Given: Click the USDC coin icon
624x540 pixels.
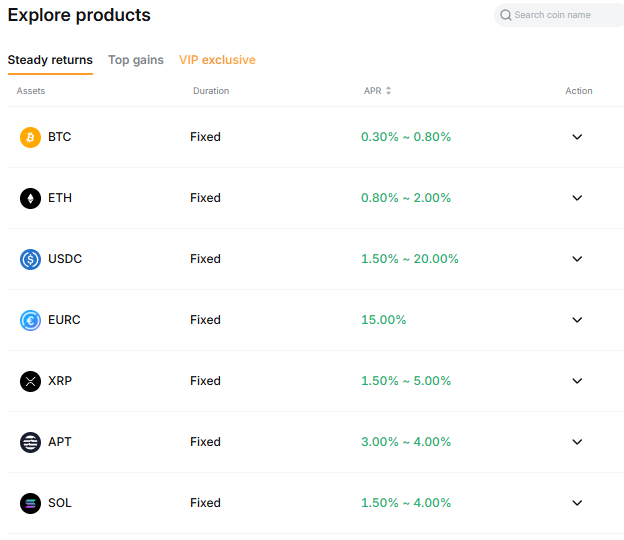Looking at the screenshot, I should (x=30, y=259).
